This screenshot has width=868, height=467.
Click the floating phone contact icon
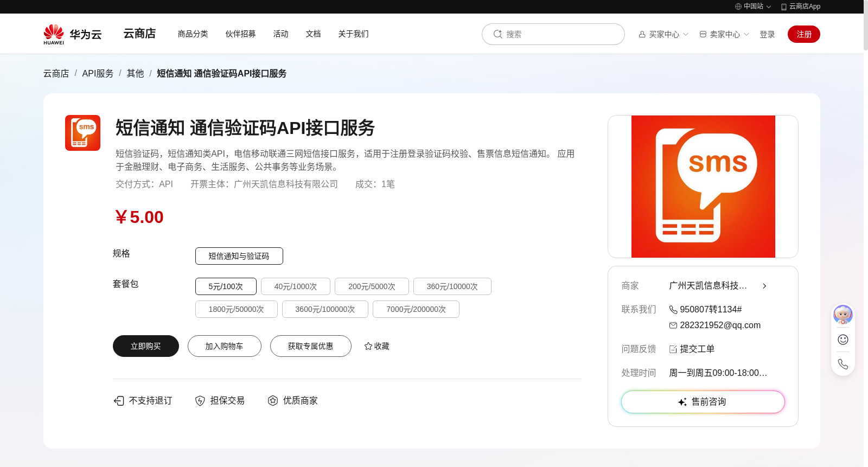(x=843, y=364)
